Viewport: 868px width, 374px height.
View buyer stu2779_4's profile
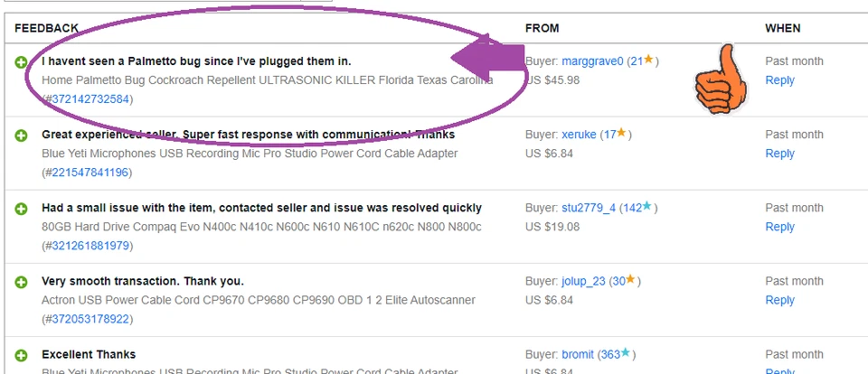(x=589, y=208)
